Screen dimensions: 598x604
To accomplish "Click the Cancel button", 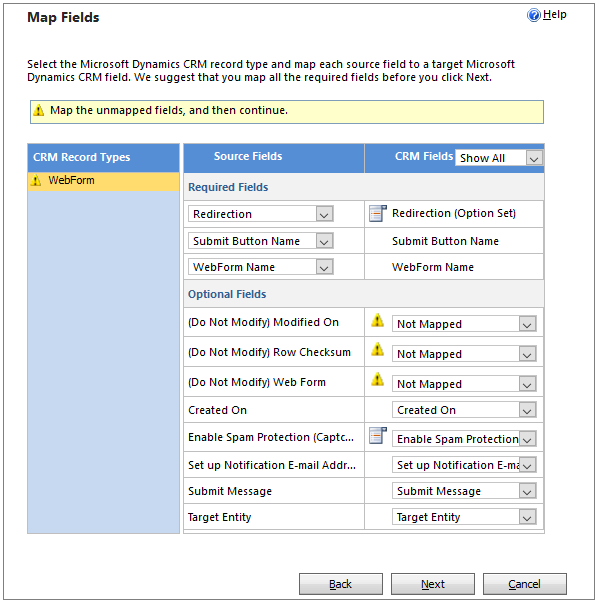I will [525, 584].
